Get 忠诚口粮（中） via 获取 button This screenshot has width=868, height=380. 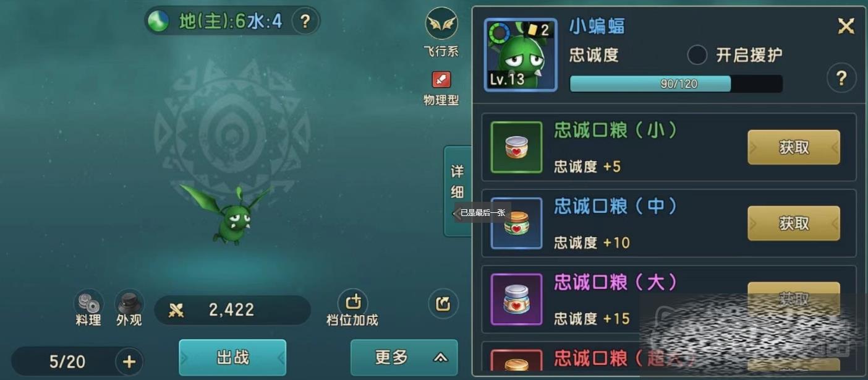794,223
